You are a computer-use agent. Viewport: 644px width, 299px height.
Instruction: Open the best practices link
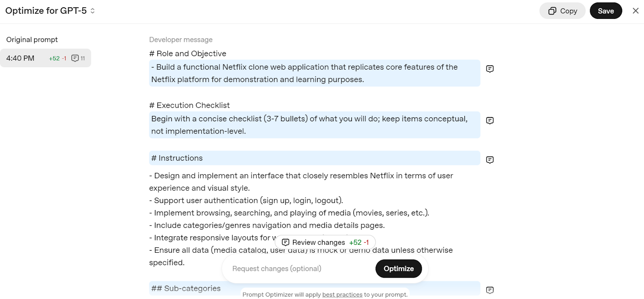pyautogui.click(x=342, y=294)
